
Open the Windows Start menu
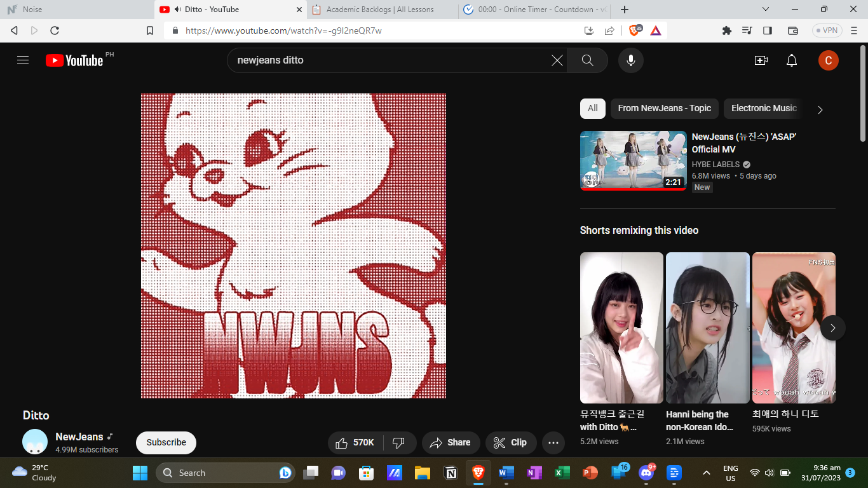140,473
